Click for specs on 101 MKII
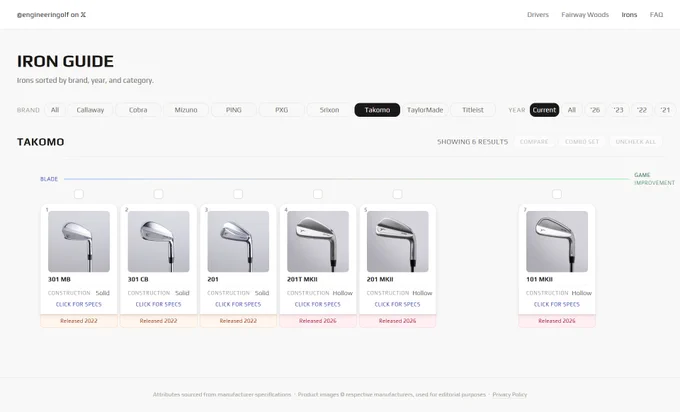The image size is (680, 412). [557, 304]
